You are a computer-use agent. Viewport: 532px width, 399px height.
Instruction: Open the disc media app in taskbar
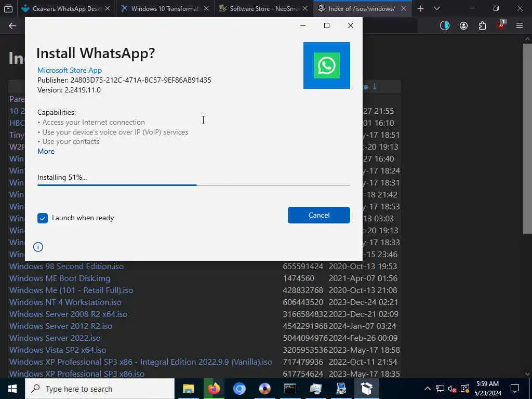pos(264,389)
